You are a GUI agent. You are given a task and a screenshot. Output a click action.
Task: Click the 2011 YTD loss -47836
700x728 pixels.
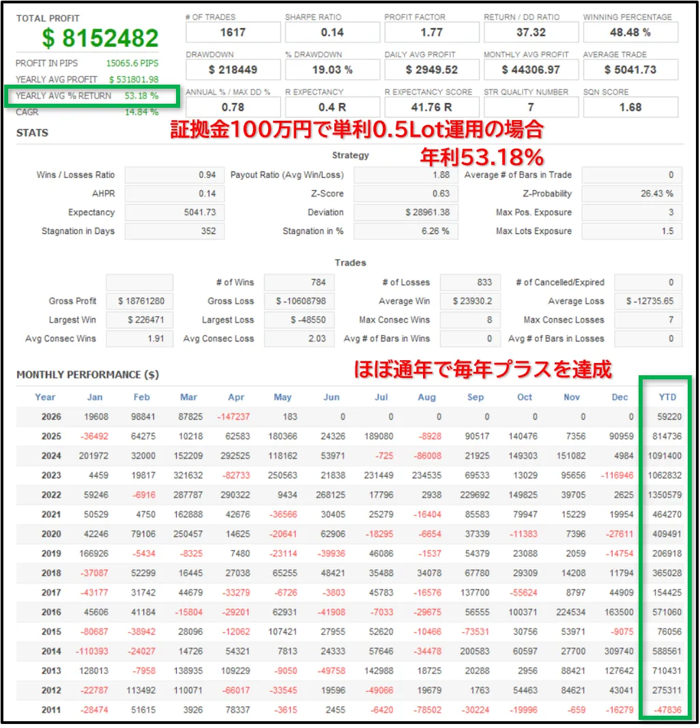[x=668, y=710]
